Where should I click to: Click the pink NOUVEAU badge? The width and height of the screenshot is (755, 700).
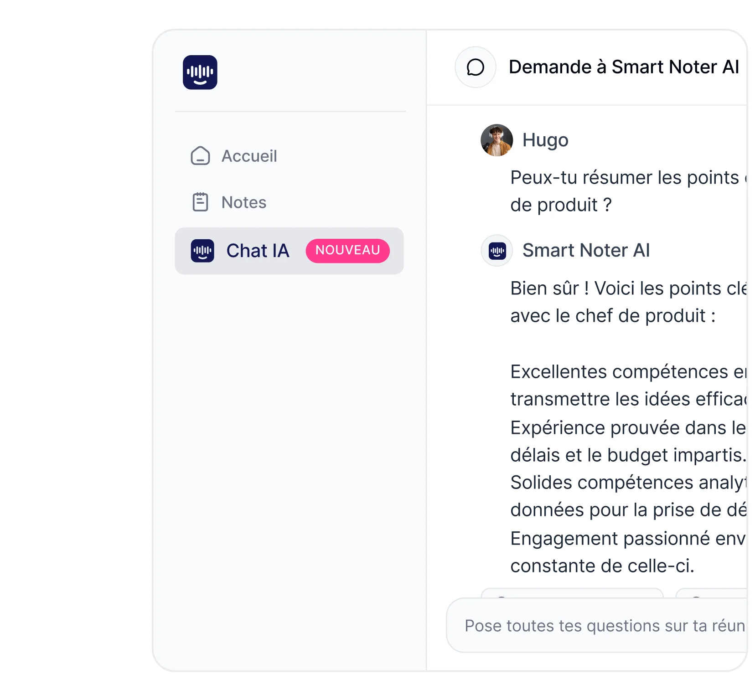(x=348, y=251)
